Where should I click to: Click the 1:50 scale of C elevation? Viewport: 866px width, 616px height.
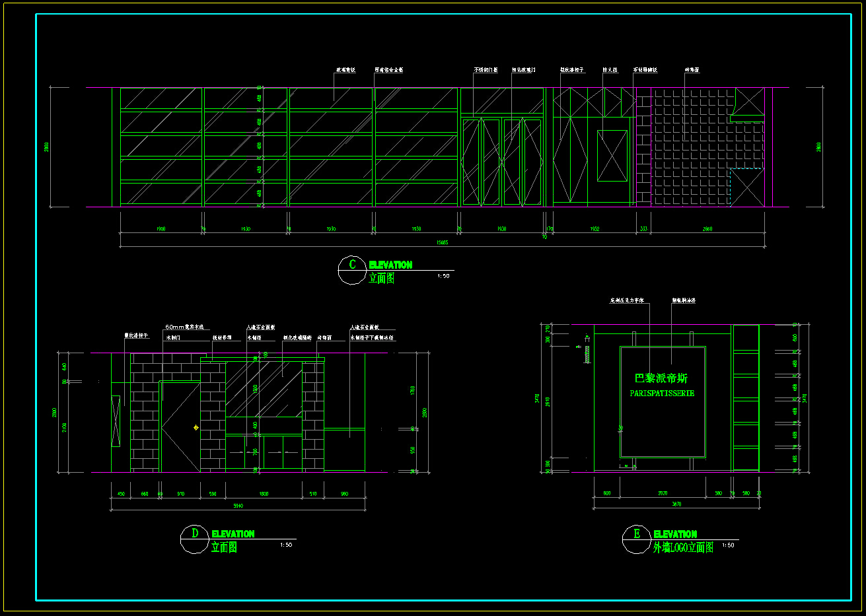[x=443, y=276]
